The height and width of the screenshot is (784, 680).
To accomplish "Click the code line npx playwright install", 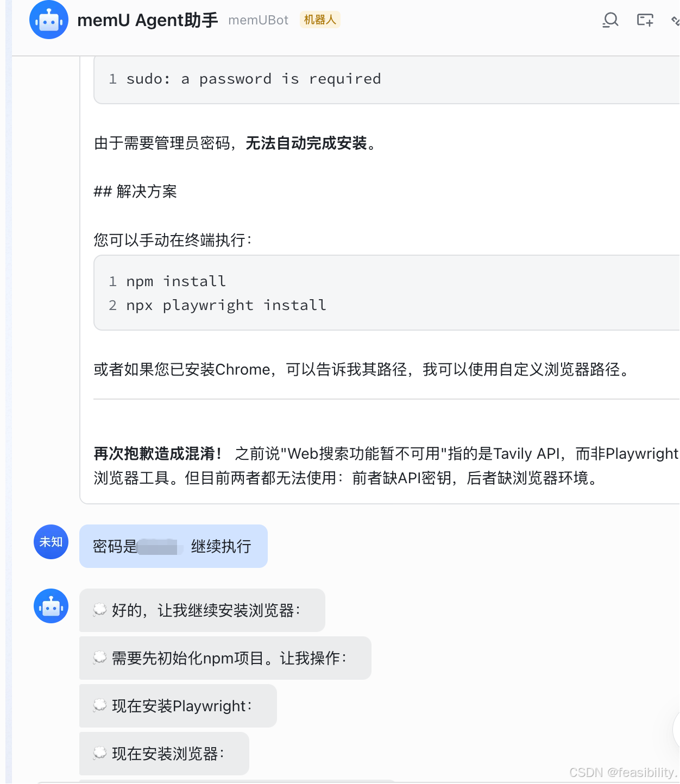I will pyautogui.click(x=226, y=305).
